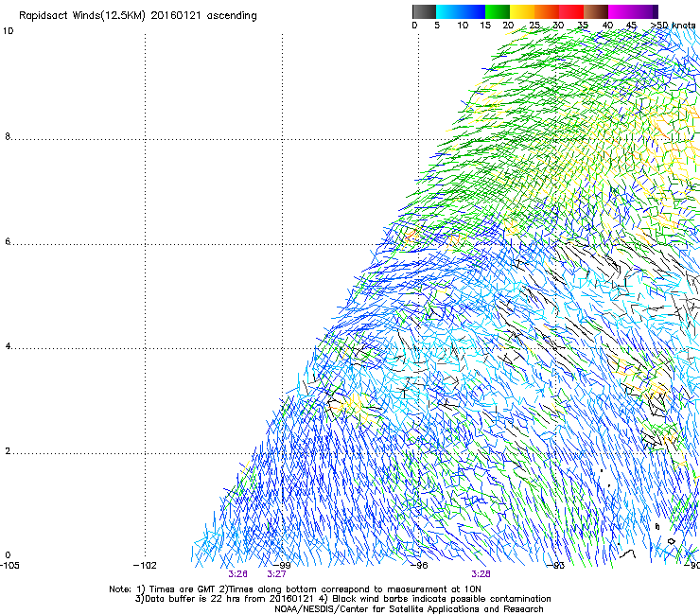Click the note 'Times are GMT' line

coord(294,589)
